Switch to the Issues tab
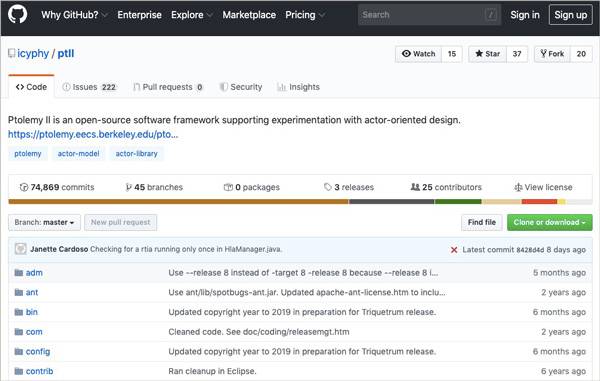The image size is (600, 381). [89, 87]
